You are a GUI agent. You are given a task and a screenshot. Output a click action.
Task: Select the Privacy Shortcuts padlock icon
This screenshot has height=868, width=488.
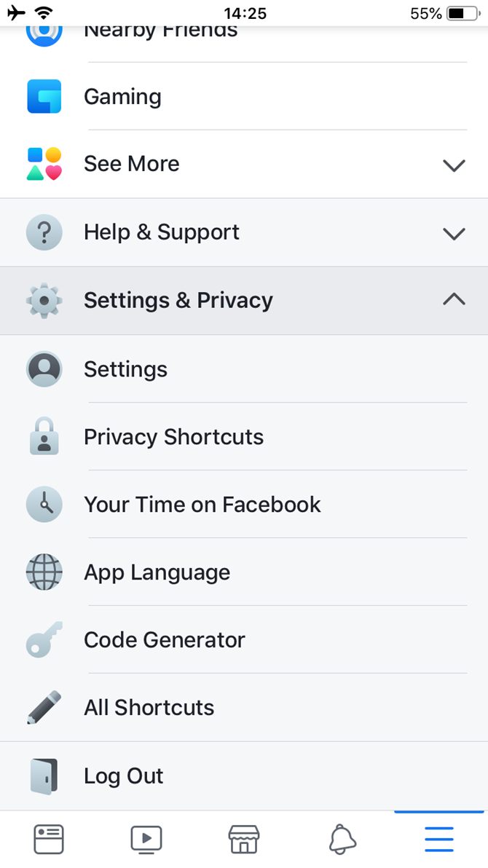(x=44, y=436)
